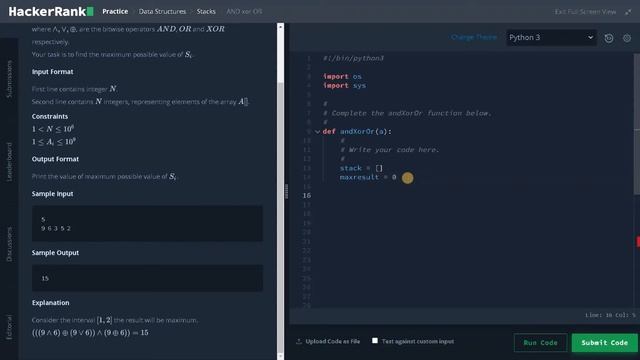Click the Output Format heading
Viewport: 640px width, 360px height.
tap(55, 159)
